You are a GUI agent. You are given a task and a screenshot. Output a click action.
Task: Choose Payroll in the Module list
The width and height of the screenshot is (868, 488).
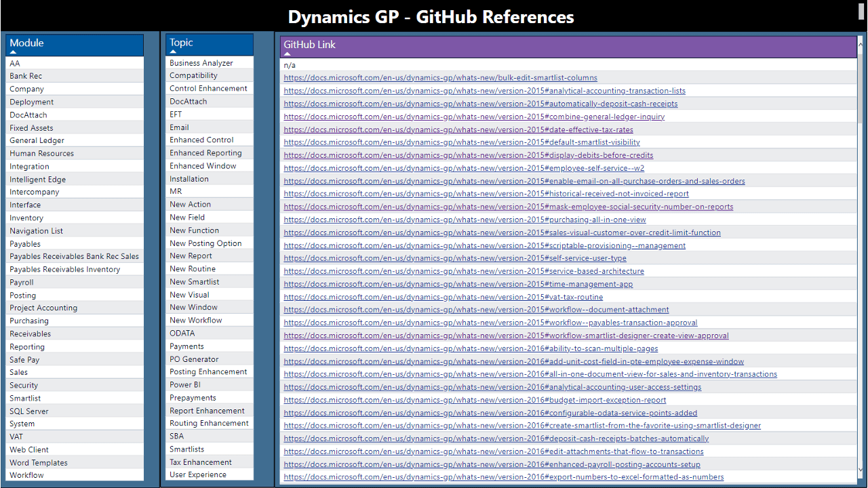tap(22, 282)
